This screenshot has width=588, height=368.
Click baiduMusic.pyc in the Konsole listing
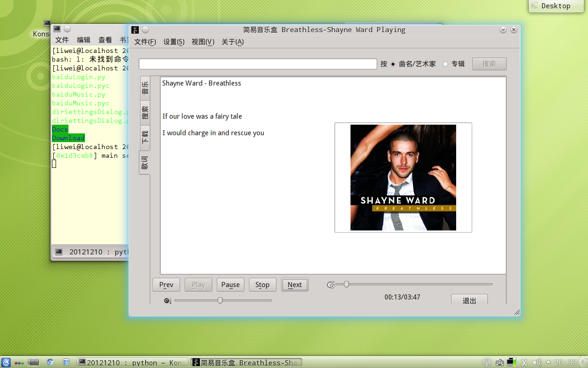pos(81,103)
